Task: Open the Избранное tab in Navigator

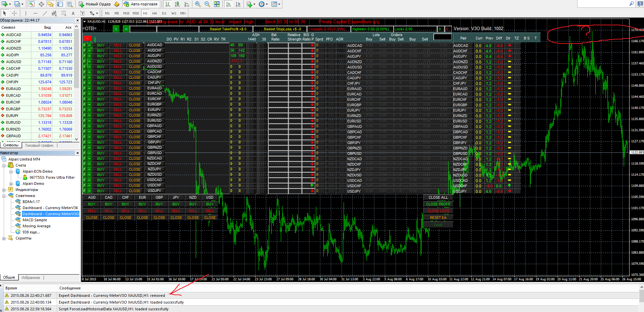Action: click(x=31, y=278)
